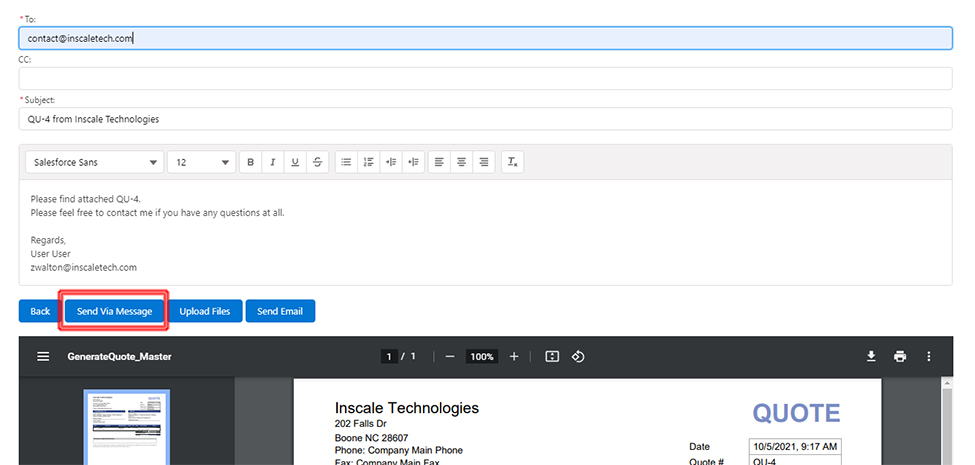
Task: Center-align text in editor
Action: (x=461, y=162)
